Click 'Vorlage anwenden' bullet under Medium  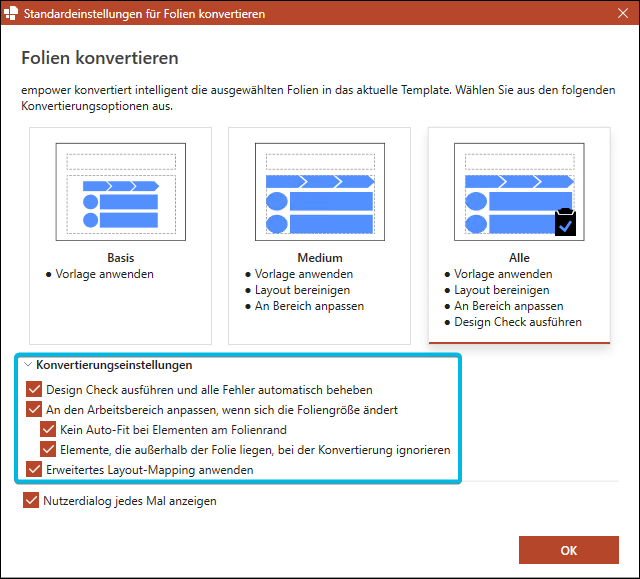[304, 274]
